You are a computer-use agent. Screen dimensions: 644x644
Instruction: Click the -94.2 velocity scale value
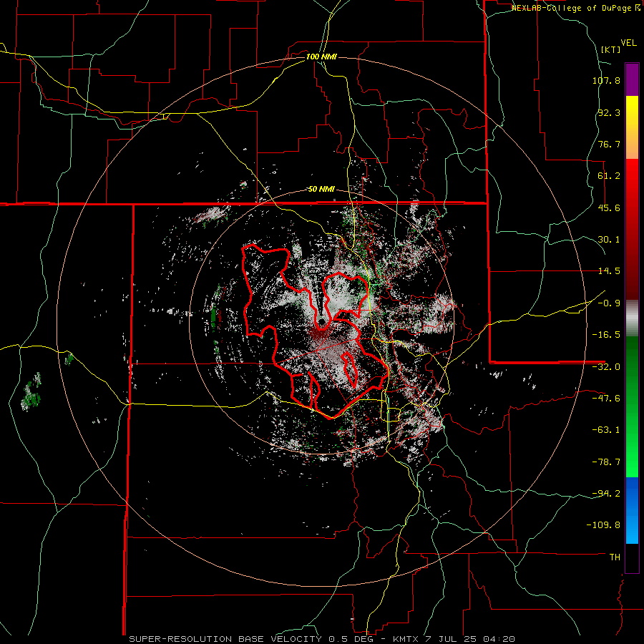point(606,493)
